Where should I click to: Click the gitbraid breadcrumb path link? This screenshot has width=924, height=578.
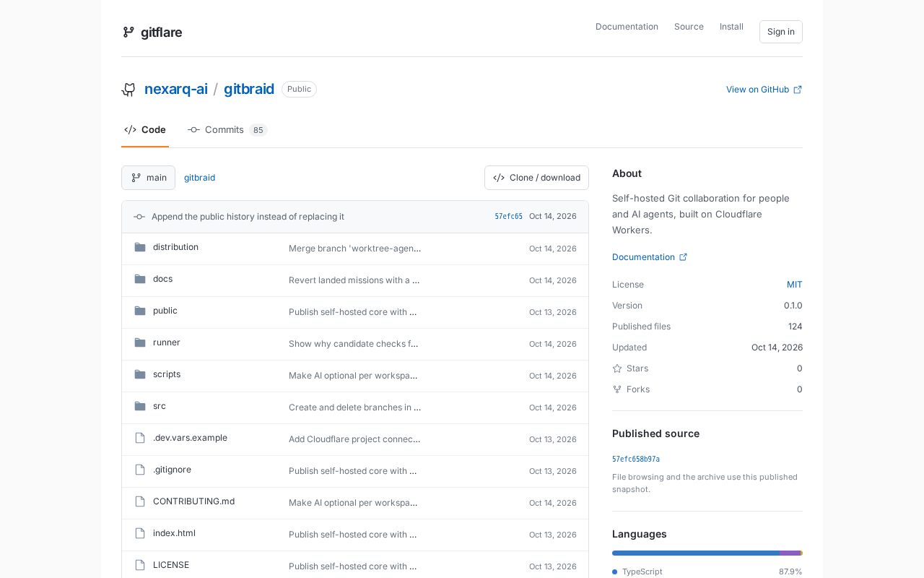click(199, 178)
